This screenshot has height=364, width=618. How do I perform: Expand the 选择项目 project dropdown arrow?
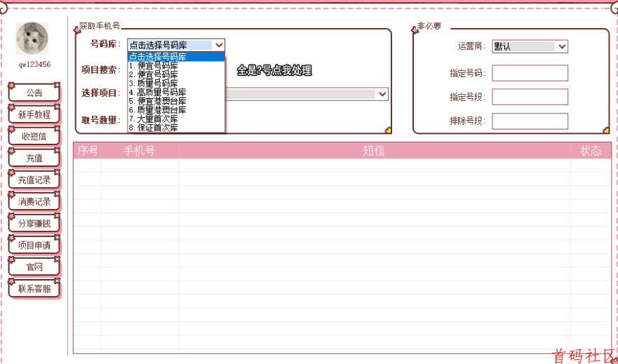(x=382, y=93)
